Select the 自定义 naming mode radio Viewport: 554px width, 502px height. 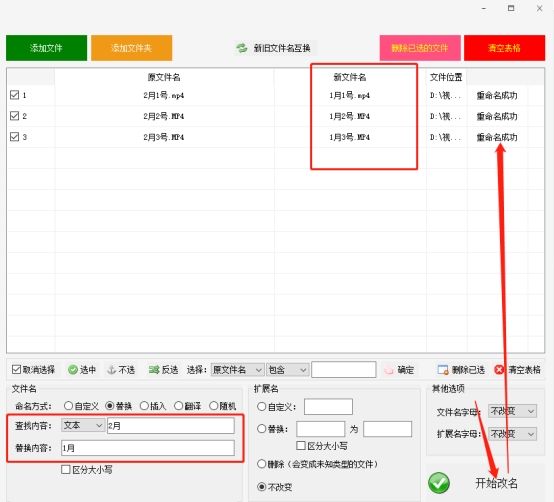pyautogui.click(x=69, y=406)
